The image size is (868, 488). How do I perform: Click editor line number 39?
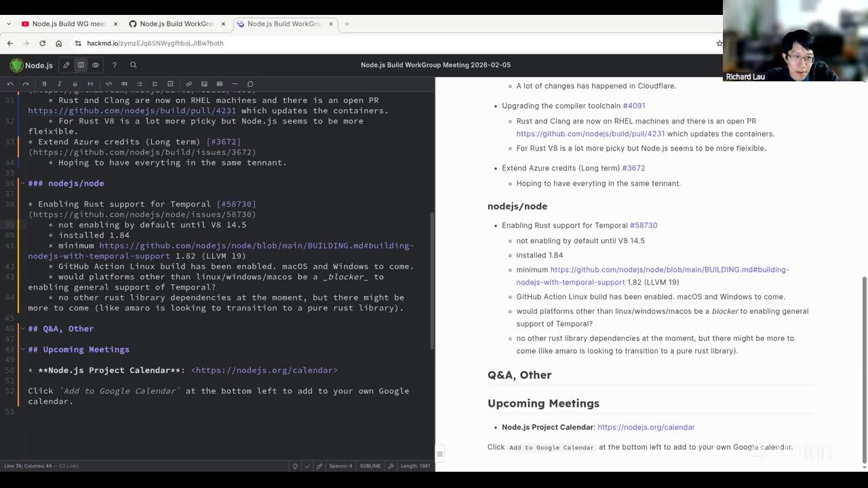(9, 225)
